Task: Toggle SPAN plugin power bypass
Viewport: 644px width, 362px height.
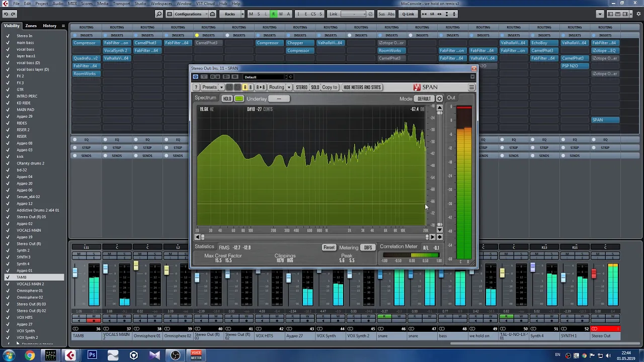Action: [196, 77]
